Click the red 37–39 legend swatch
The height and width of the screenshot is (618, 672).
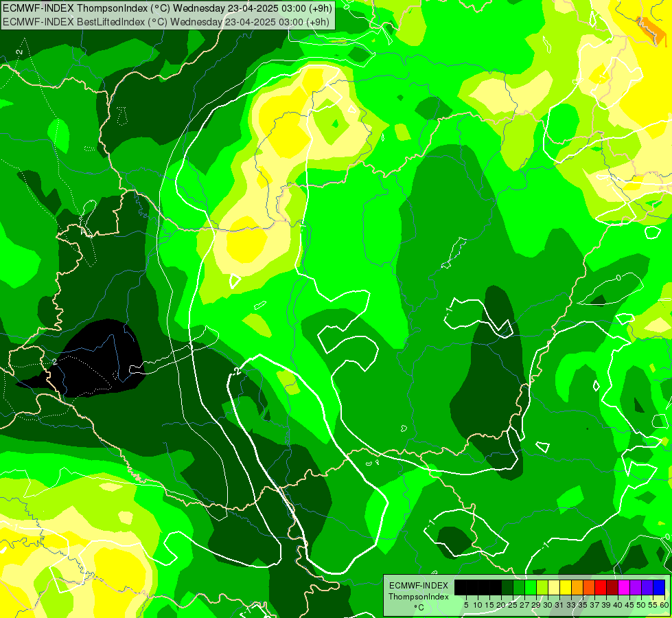601,587
